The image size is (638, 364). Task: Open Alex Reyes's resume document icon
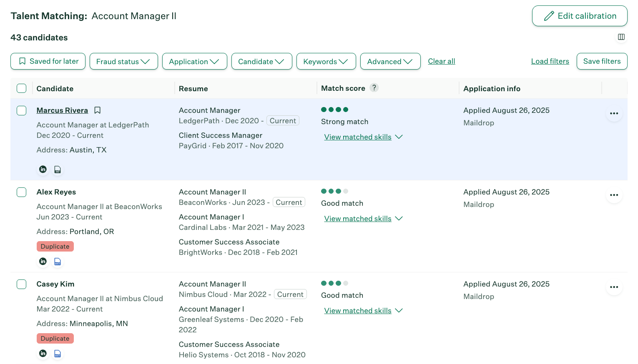57,261
